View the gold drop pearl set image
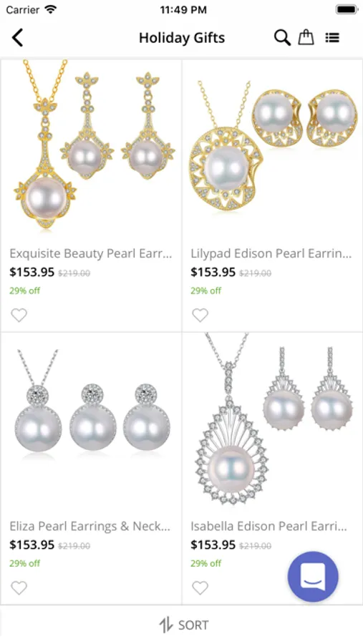363x644 pixels. click(91, 145)
